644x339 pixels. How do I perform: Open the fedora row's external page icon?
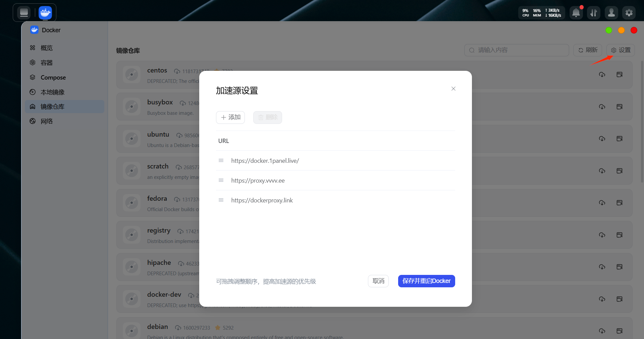coord(620,203)
